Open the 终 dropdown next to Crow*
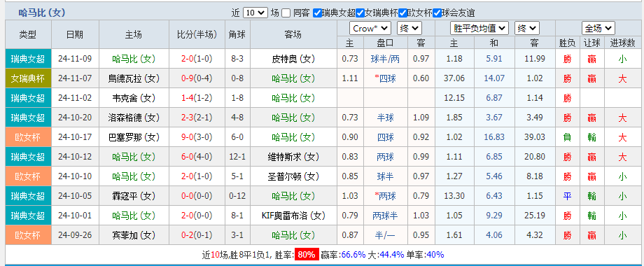The image size is (644, 266). 409,28
